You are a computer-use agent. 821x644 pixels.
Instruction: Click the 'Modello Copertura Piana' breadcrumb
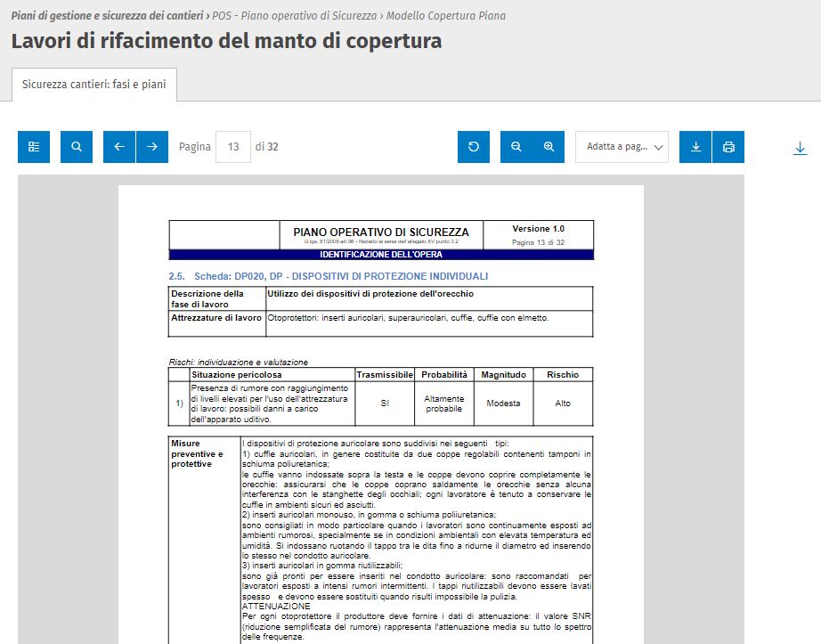pos(445,16)
